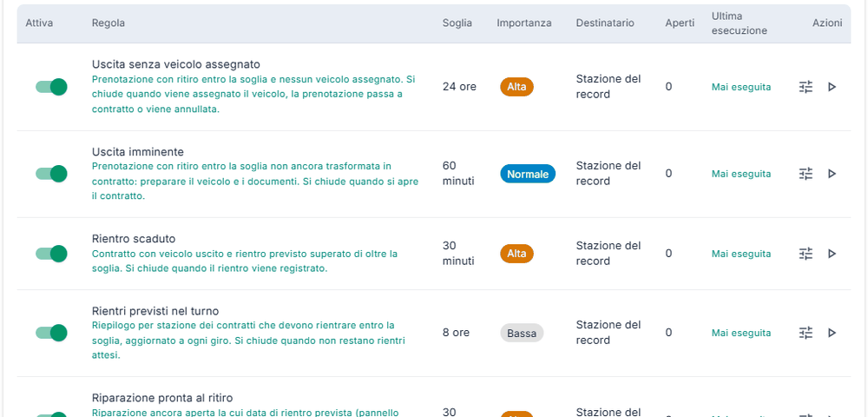Click the Normale badge of Uscita imminente
Viewport: 868px width, 417px height.
pyautogui.click(x=528, y=174)
